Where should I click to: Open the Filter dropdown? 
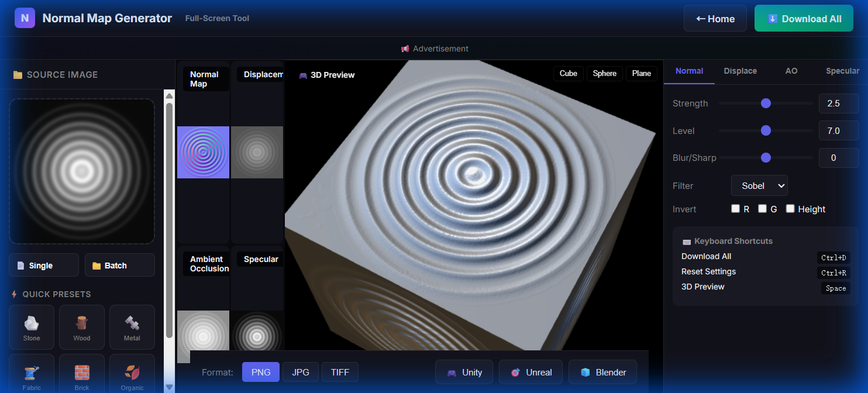(x=759, y=185)
